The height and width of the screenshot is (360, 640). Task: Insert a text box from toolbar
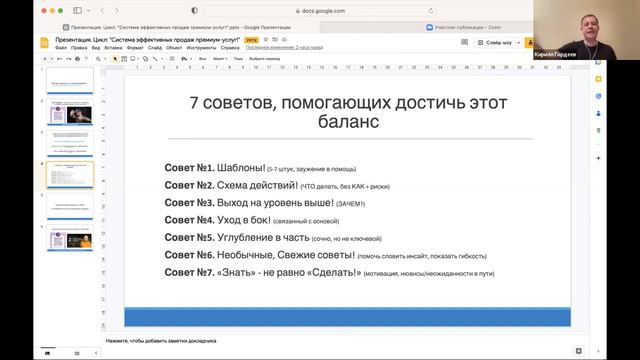tap(124, 59)
